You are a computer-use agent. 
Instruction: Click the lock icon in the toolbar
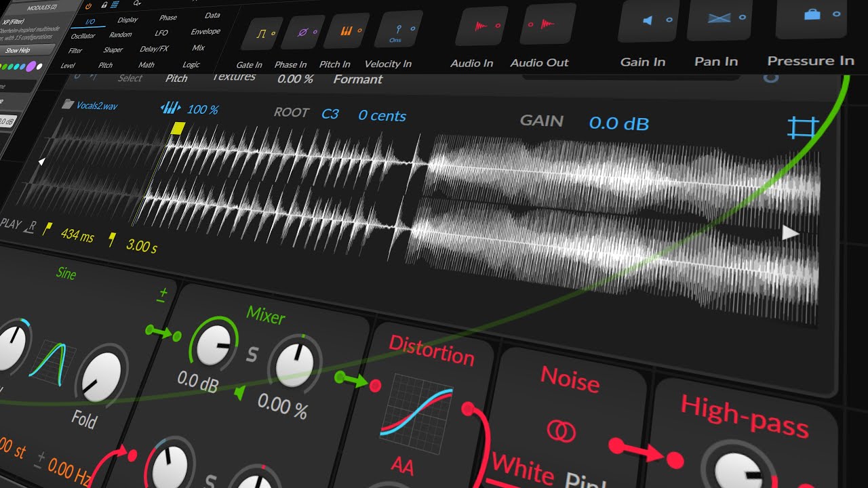pos(104,5)
